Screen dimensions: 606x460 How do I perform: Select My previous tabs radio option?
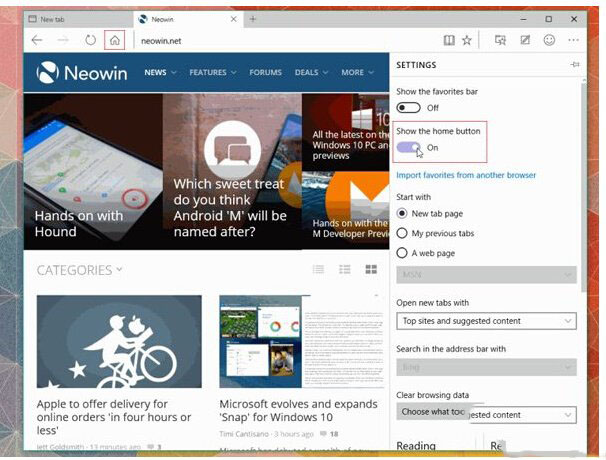click(x=402, y=233)
